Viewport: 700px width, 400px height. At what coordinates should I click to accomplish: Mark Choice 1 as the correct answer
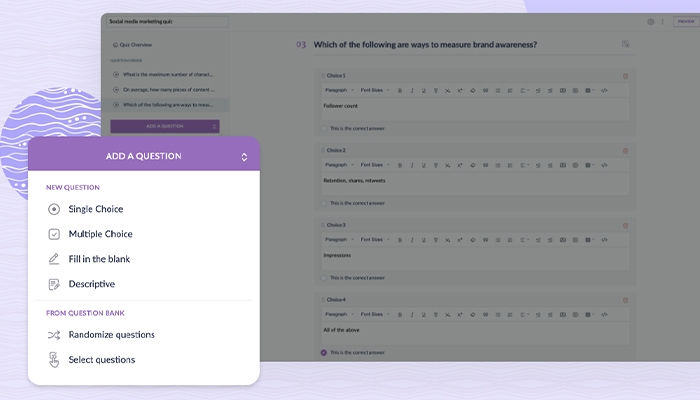coord(324,128)
